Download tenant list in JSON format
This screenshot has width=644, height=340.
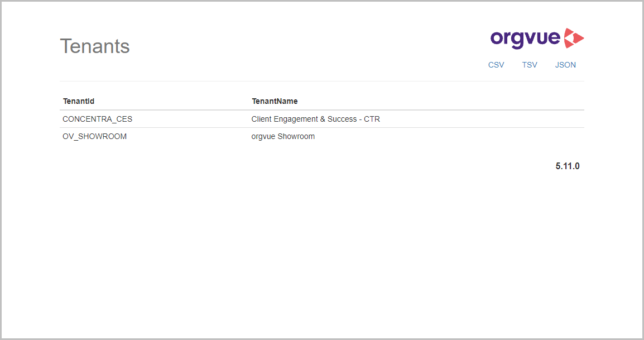565,65
